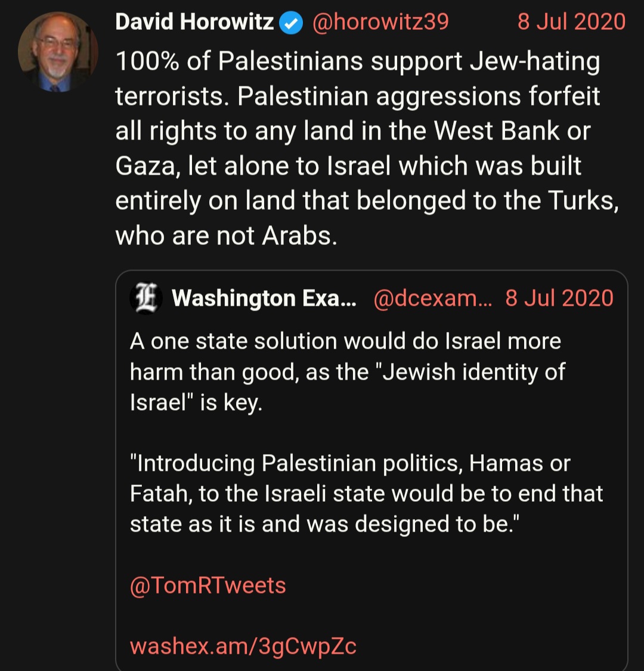Click the words "who are not Arabs"
644x671 pixels.
[225, 236]
